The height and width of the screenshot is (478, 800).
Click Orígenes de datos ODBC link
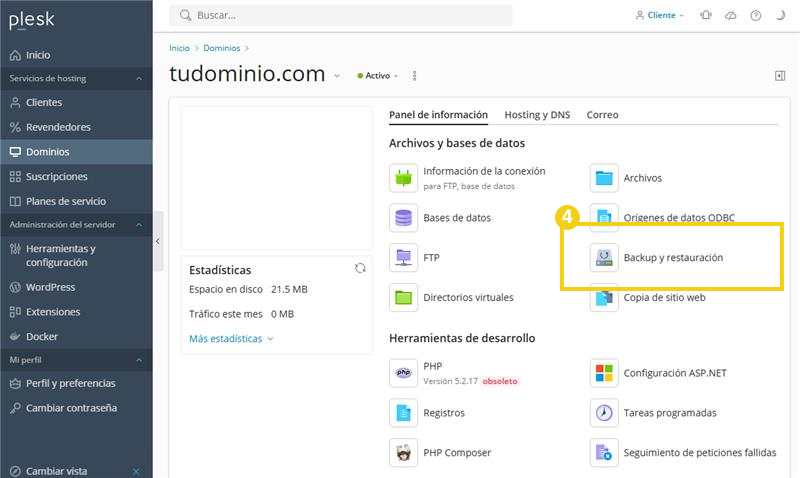click(x=679, y=218)
